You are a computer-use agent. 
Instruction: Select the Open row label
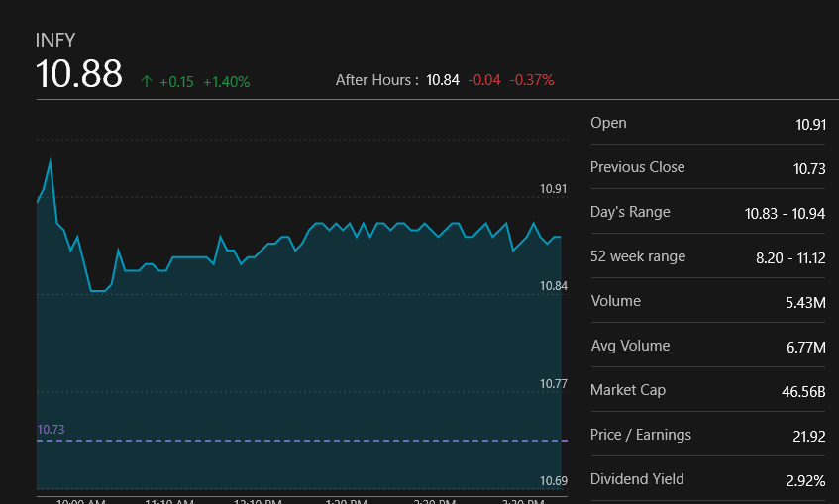click(608, 123)
